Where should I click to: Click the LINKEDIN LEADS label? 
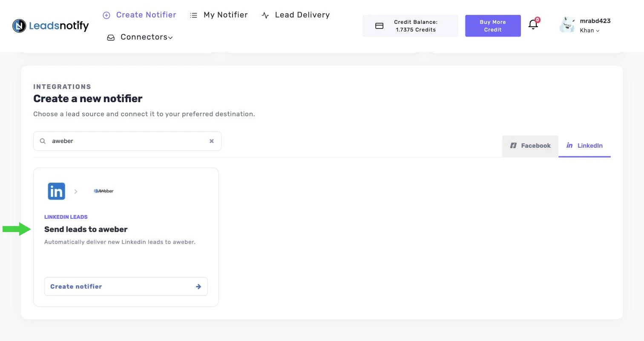(66, 217)
